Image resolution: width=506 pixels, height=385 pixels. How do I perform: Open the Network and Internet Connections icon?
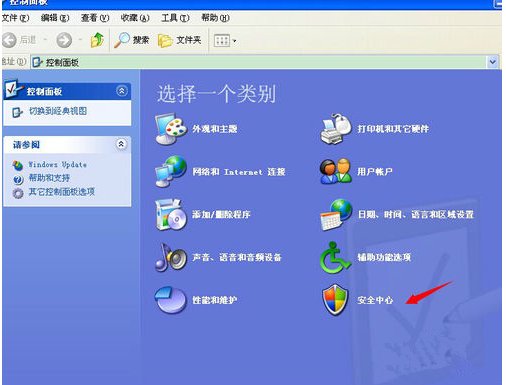[171, 171]
